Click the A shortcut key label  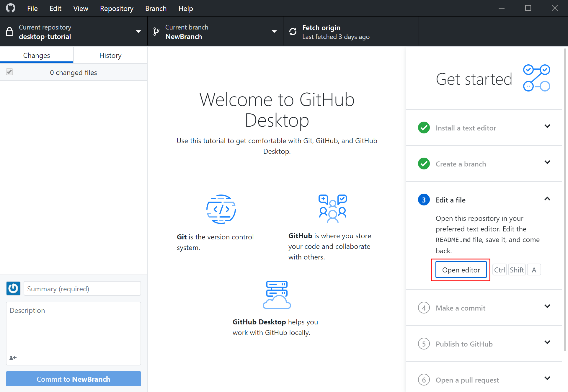534,270
